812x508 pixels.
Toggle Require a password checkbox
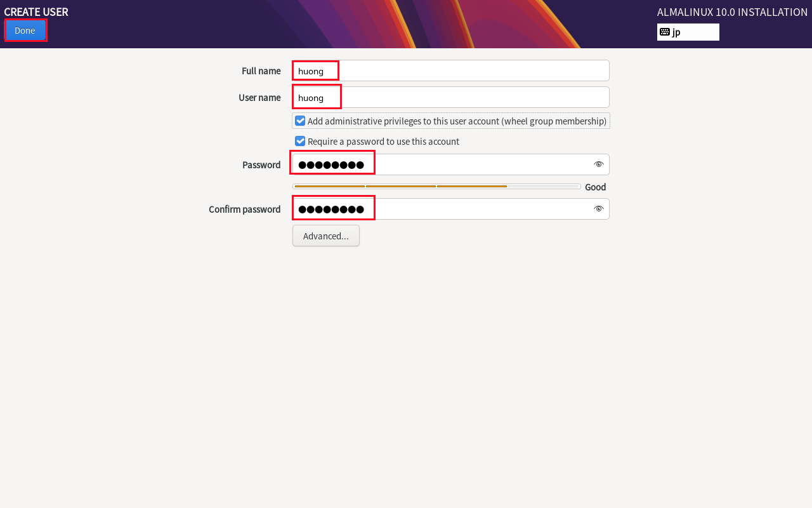(x=301, y=141)
